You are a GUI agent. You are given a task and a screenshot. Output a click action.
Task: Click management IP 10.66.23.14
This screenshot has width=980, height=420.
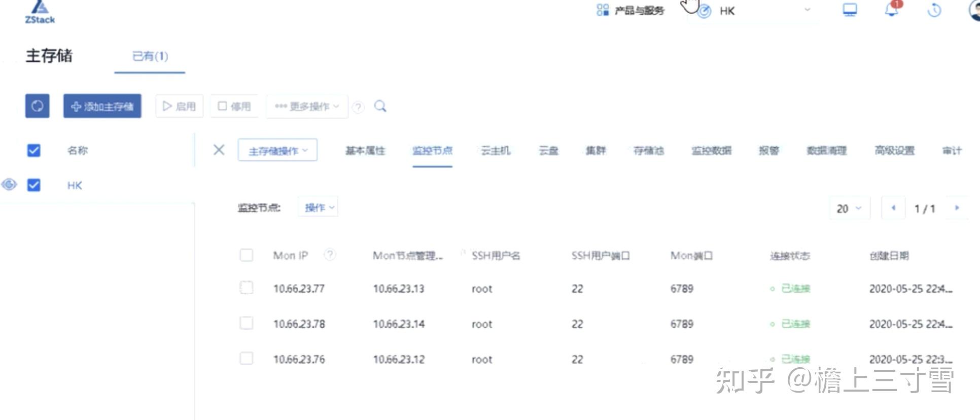point(399,324)
